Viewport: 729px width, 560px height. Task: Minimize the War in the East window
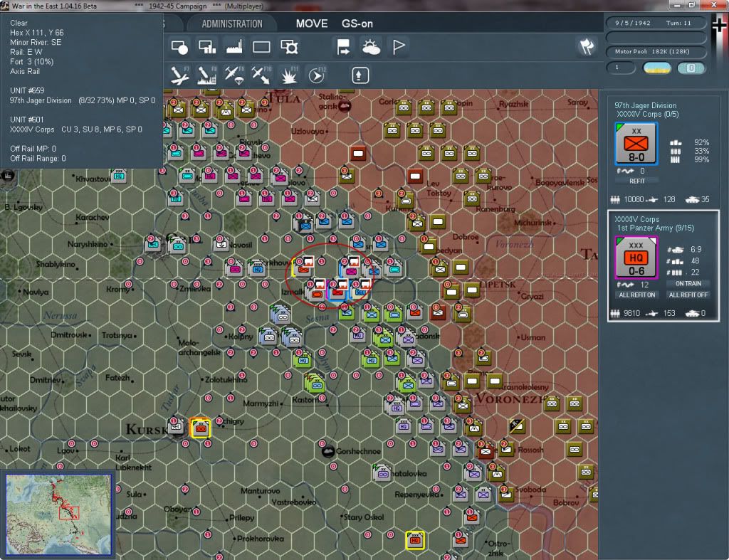coord(676,5)
